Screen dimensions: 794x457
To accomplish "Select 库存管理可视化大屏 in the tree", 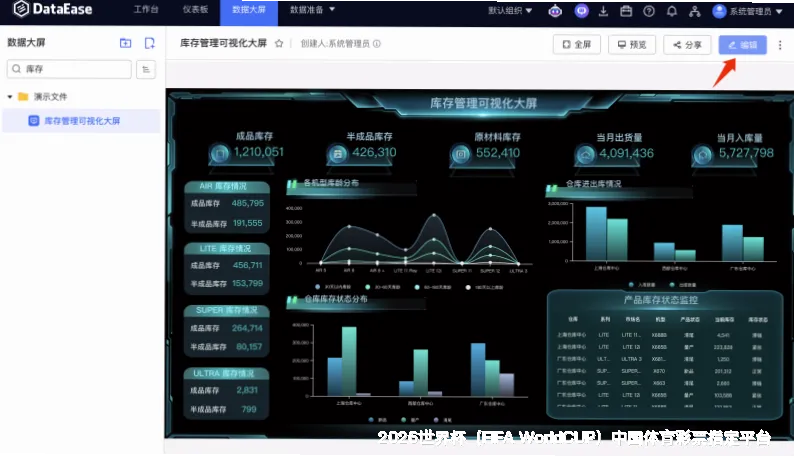I will [81, 121].
